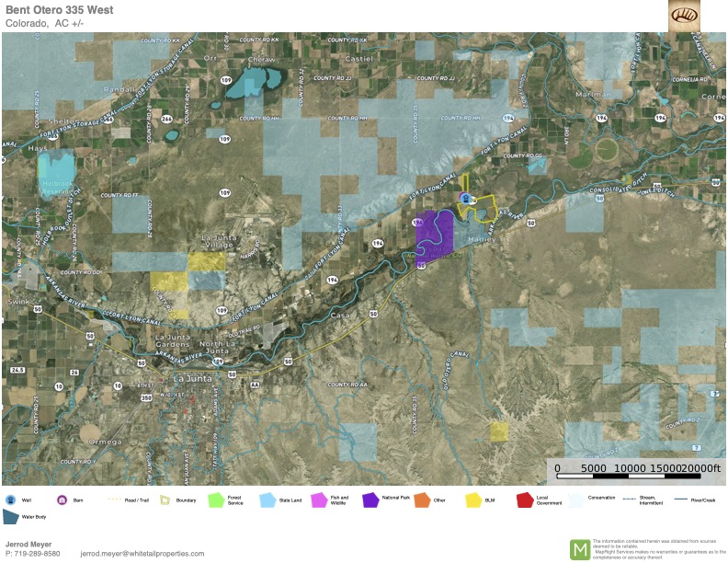Image resolution: width=728 pixels, height=563 pixels.
Task: Click the Forest Service green swatch
Action: 216,500
